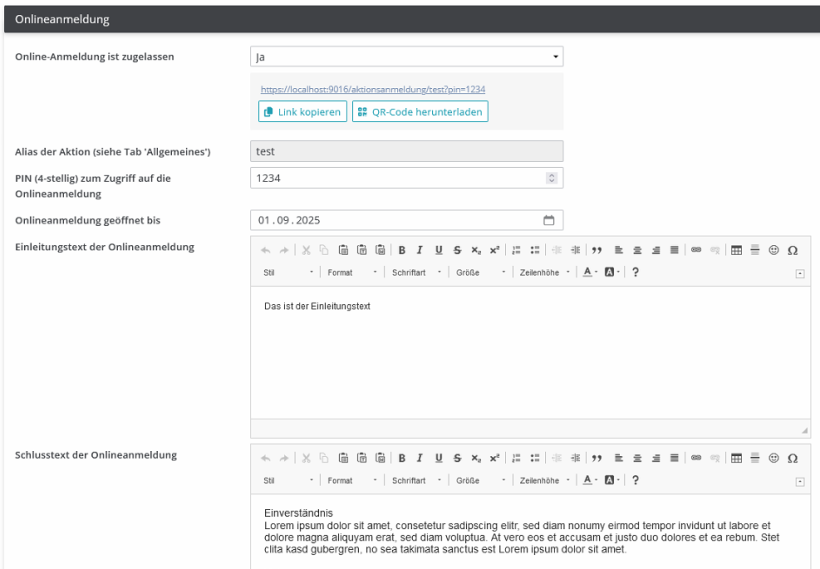
Task: Click into the PIN input field
Action: 396,177
